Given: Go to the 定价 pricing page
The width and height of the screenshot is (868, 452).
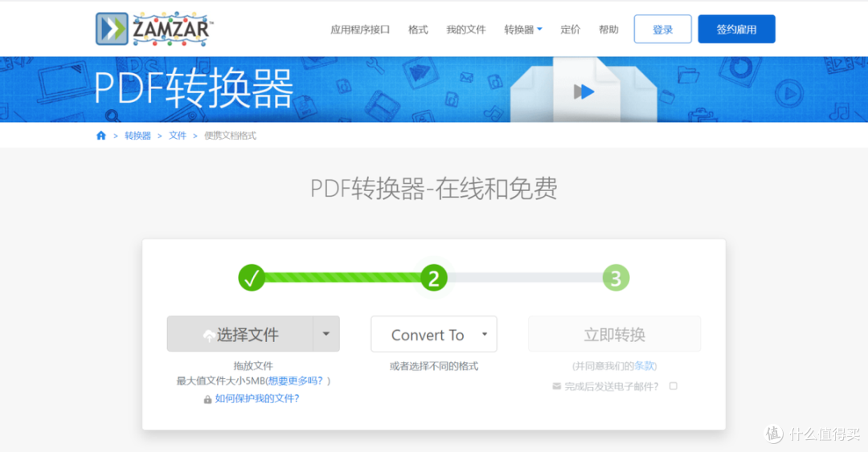Looking at the screenshot, I should [x=570, y=30].
